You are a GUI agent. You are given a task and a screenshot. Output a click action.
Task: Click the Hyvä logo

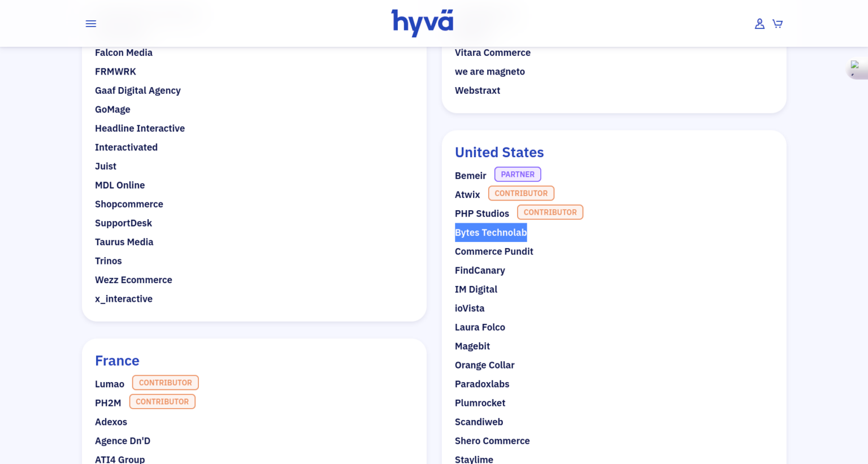(422, 23)
